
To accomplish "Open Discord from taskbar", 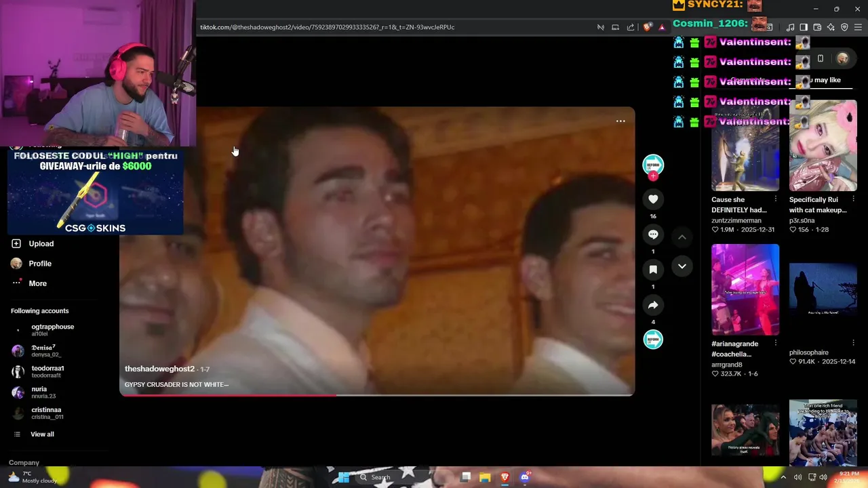I will coord(524,477).
